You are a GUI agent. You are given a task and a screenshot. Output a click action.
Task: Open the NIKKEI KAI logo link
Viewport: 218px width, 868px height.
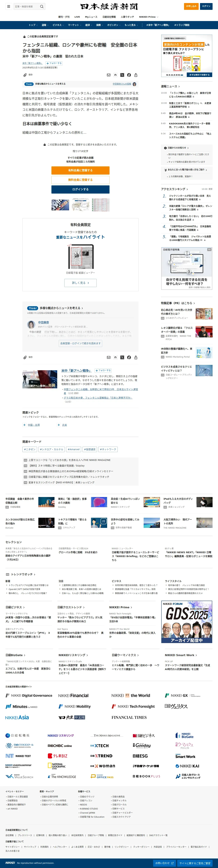[x=187, y=766]
